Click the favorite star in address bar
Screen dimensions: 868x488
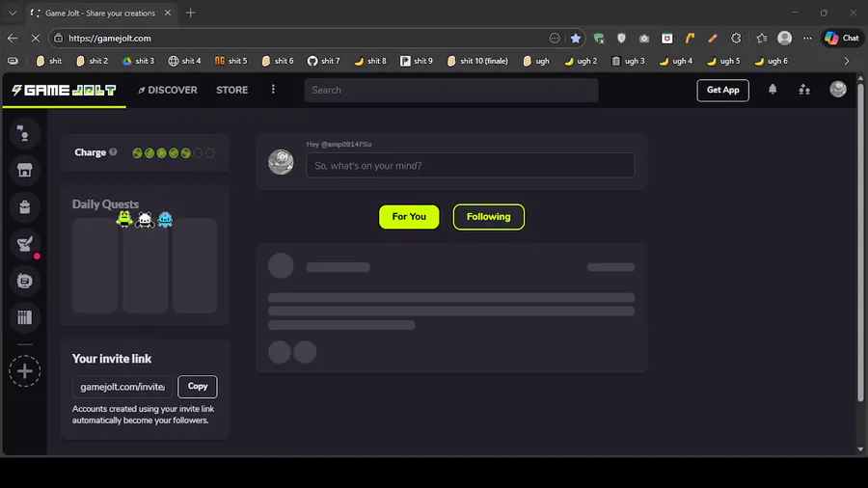(576, 39)
